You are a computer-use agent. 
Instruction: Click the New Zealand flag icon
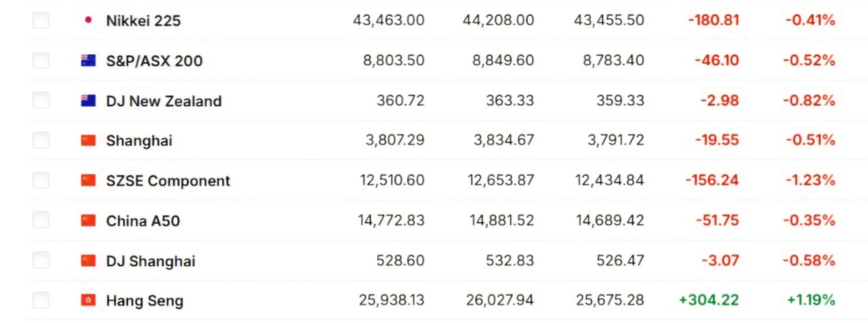[x=88, y=100]
